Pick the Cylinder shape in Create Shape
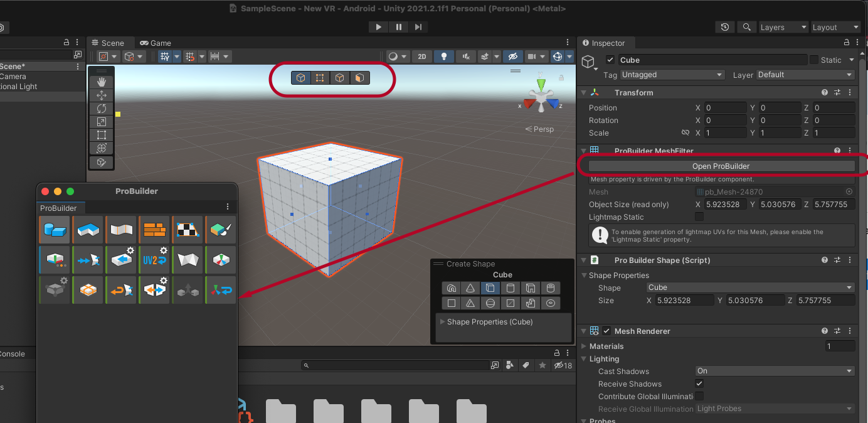This screenshot has height=423, width=868. click(511, 288)
